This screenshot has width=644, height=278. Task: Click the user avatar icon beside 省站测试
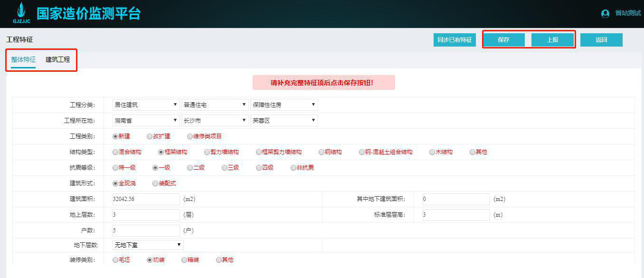pyautogui.click(x=605, y=13)
